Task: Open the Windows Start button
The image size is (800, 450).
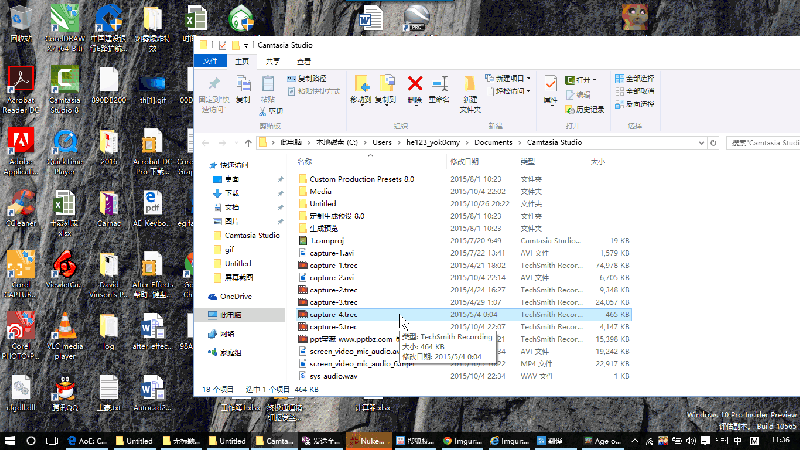Action: 10,441
